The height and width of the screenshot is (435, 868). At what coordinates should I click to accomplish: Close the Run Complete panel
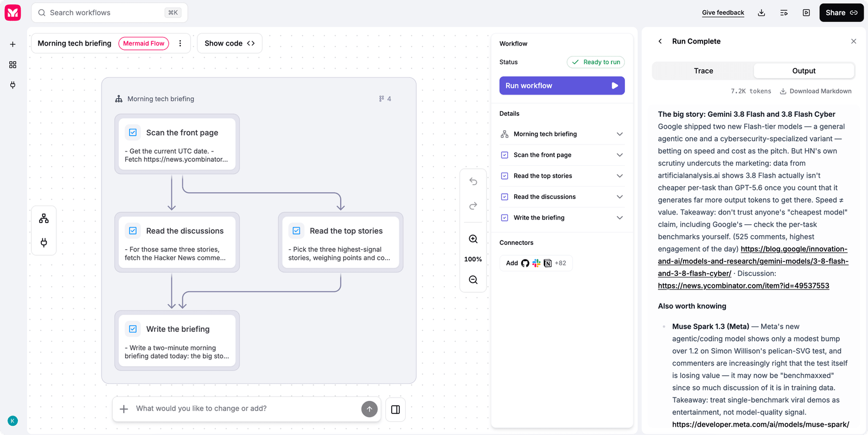click(853, 41)
